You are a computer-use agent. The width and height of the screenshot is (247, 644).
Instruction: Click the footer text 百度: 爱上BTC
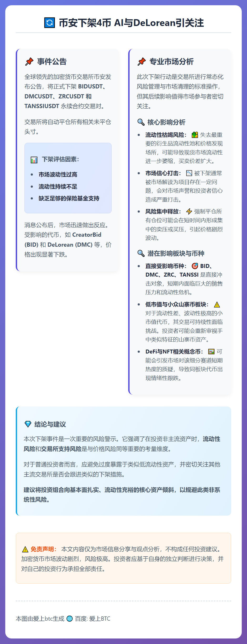[92, 619]
